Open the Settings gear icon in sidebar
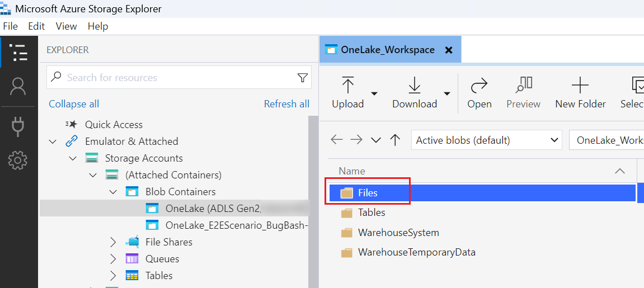 coord(18,160)
